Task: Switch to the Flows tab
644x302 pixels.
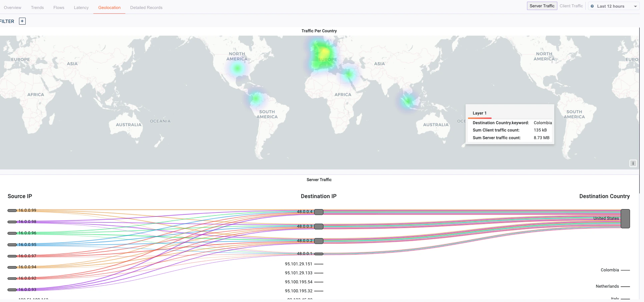Action: click(x=59, y=7)
